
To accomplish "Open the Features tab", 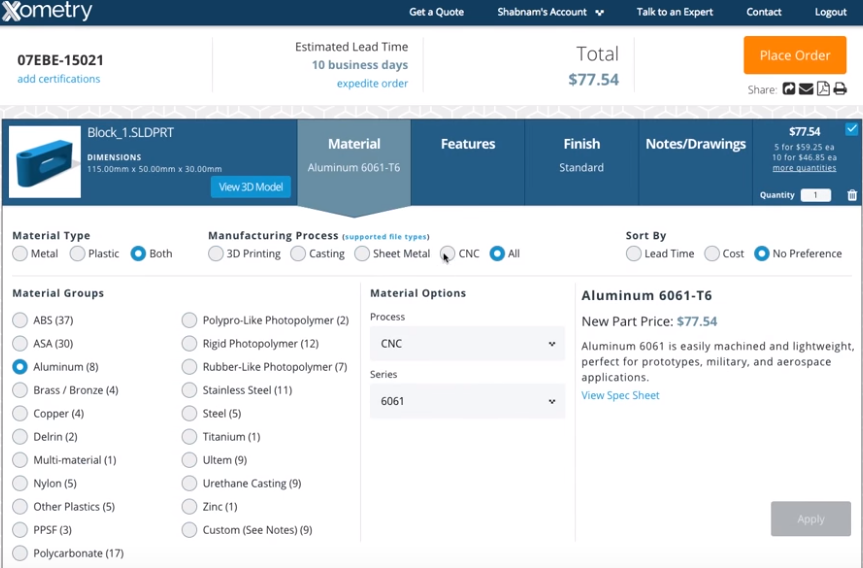I will 468,162.
